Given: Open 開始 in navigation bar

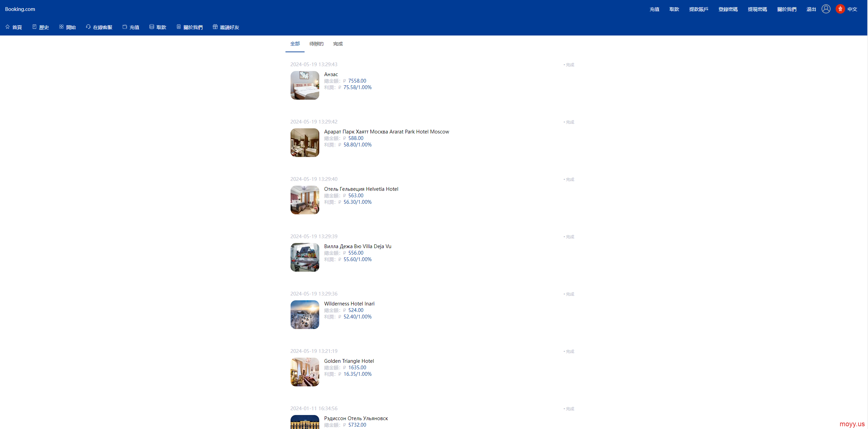Looking at the screenshot, I should click(x=71, y=27).
